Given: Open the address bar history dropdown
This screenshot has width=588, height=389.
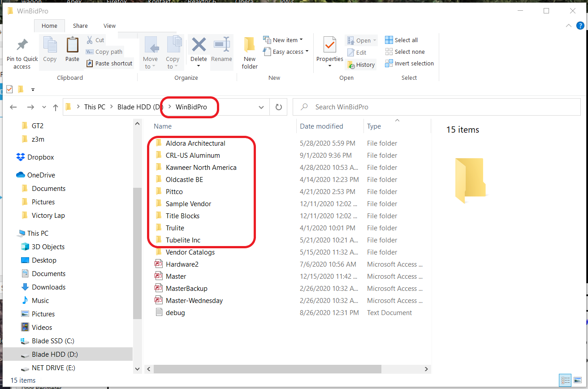Looking at the screenshot, I should pos(261,107).
